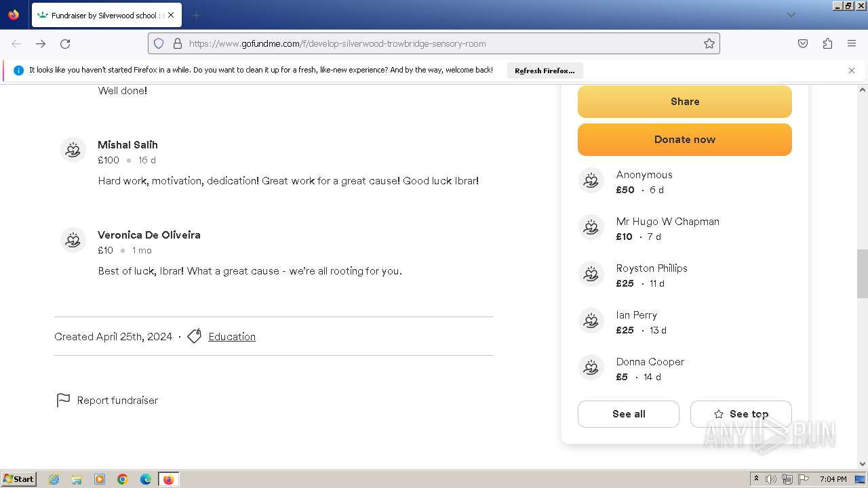
Task: Open the Education category link
Action: pyautogui.click(x=232, y=337)
